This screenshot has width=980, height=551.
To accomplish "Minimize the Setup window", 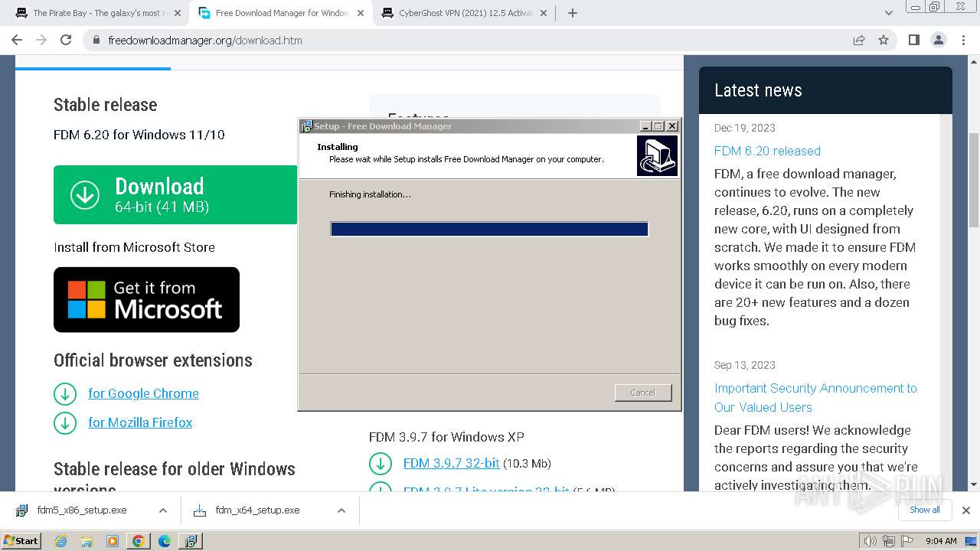I will 645,126.
